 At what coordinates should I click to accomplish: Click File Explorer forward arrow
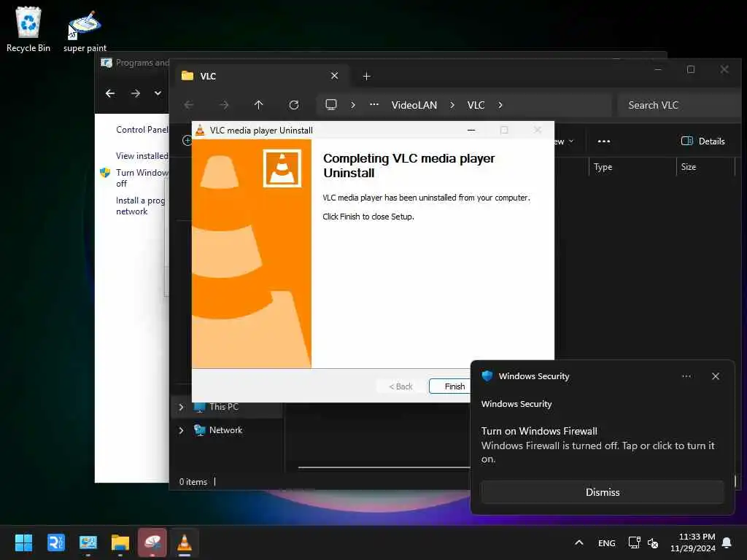coord(223,105)
